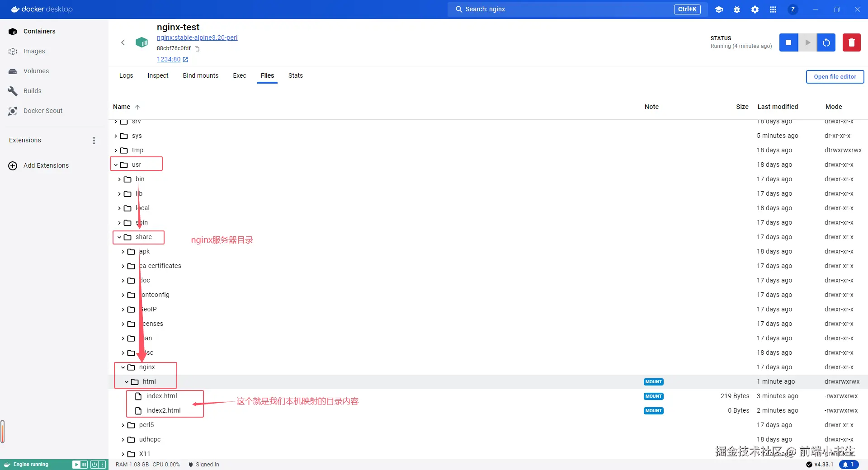Open the nginx:stable-alpine3.20-perl image link

pos(197,38)
